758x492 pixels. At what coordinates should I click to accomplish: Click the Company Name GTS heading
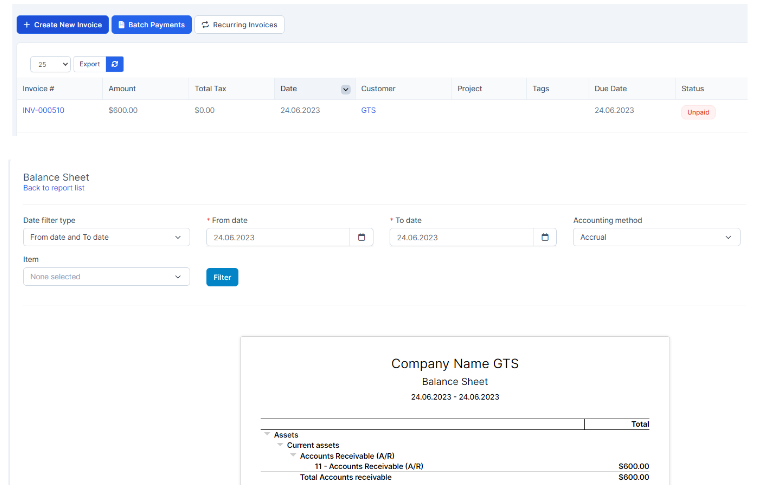click(455, 363)
